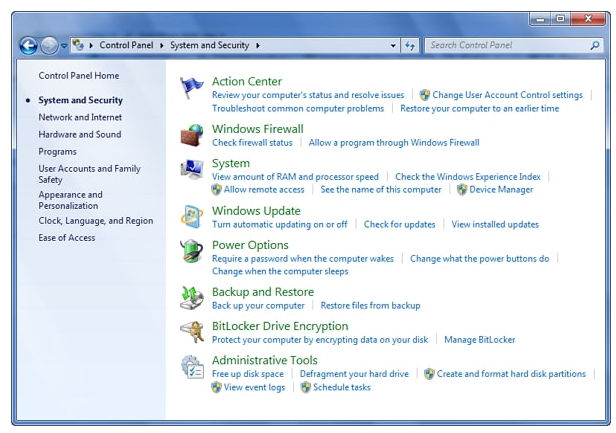Click the Windows Update icon
Viewport: 616px width, 433px height.
click(x=192, y=217)
